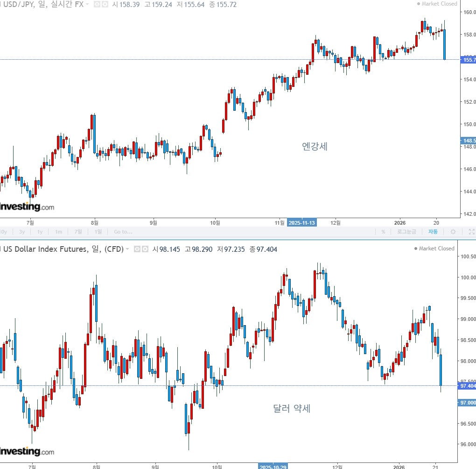Image resolution: width=476 pixels, height=469 pixels.
Task: Select the 3y time range
Action: coord(22,232)
